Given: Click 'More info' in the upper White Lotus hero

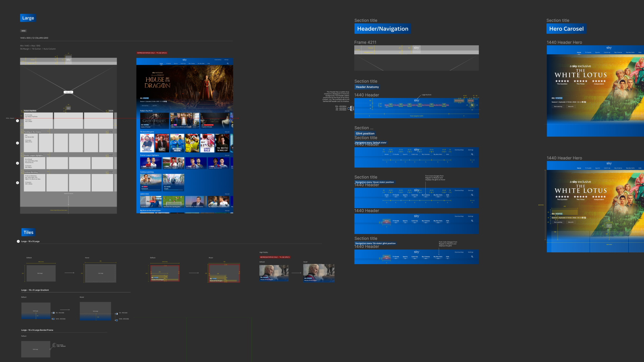Looking at the screenshot, I should click(x=571, y=107).
